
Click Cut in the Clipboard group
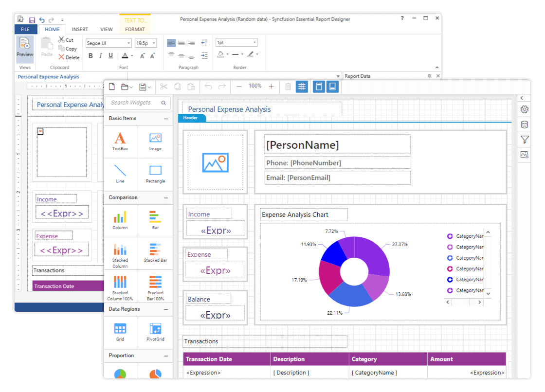click(x=66, y=40)
